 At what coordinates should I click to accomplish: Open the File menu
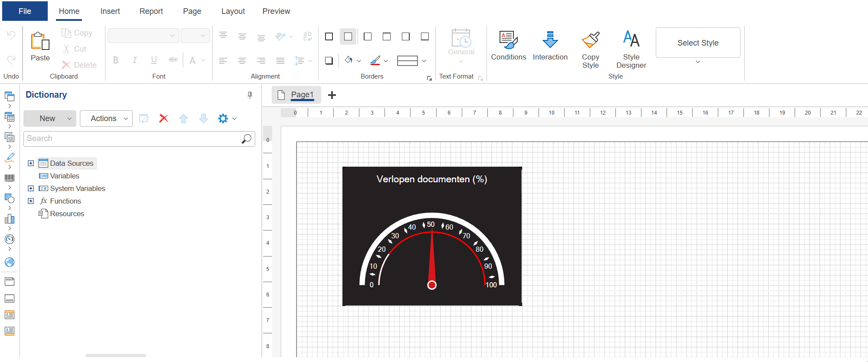25,11
